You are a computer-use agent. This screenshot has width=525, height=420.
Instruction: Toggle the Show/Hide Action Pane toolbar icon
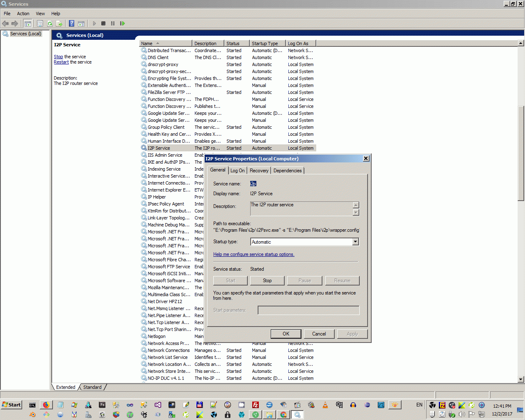click(81, 24)
